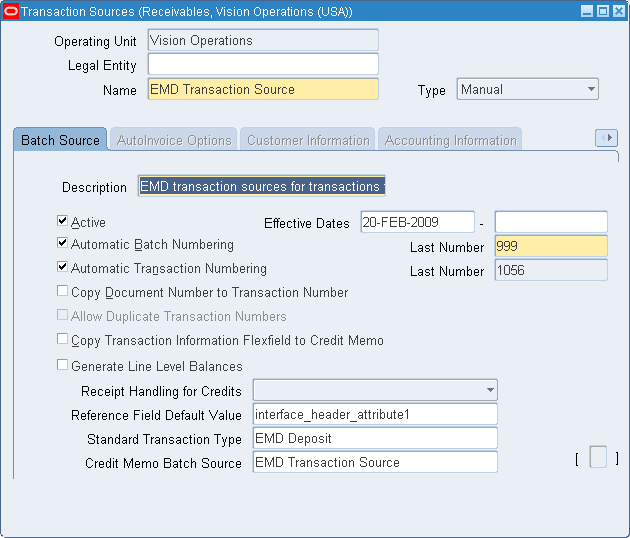The height and width of the screenshot is (538, 630).
Task: Check Generate Line Level Balances
Action: [x=62, y=365]
